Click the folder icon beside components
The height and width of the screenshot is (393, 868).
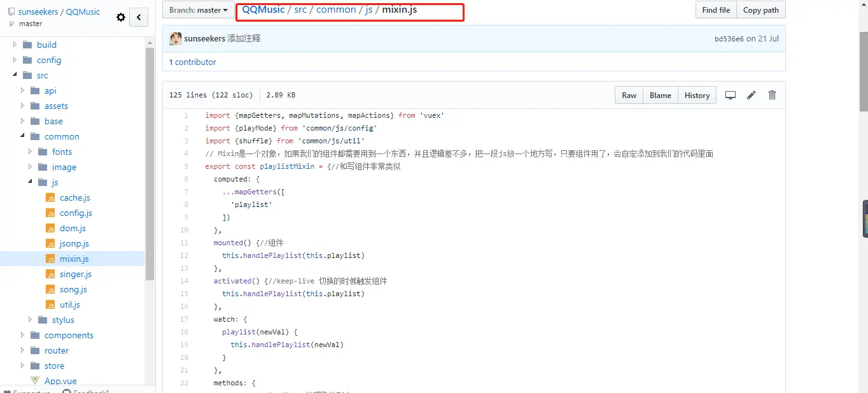coord(35,335)
